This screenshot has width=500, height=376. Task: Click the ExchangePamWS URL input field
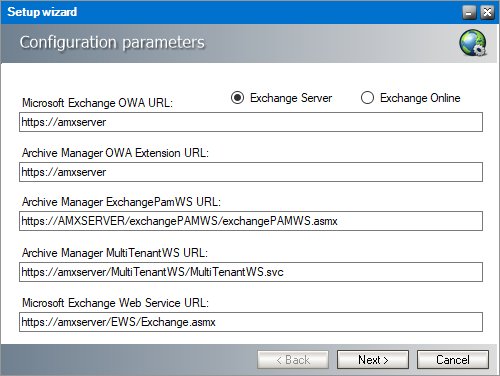[251, 221]
